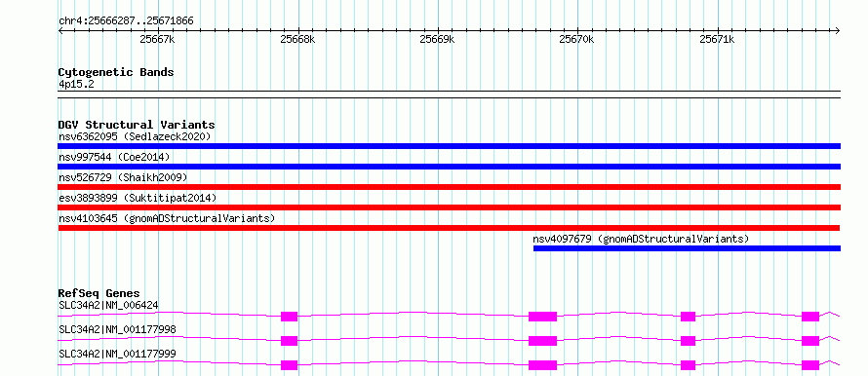Select the RefSeq Genes track title
Viewport: 868px width, 376px height.
tap(99, 293)
